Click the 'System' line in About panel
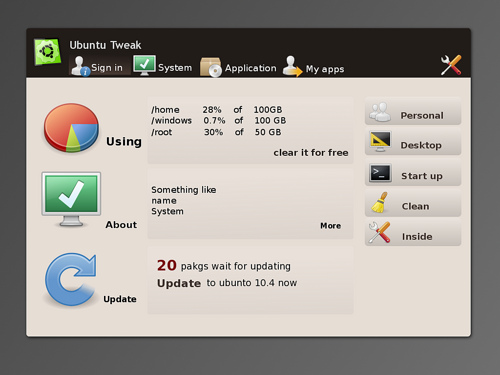This screenshot has height=375, width=500. click(167, 211)
